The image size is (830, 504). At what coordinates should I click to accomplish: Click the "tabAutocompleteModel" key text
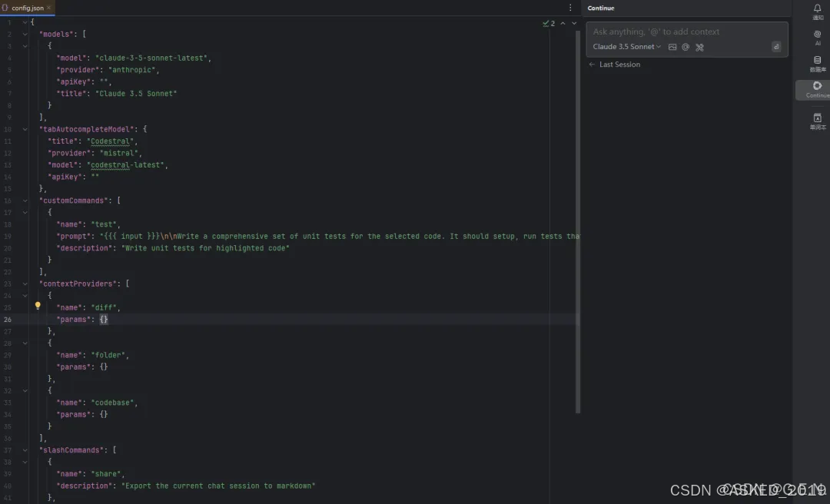87,129
